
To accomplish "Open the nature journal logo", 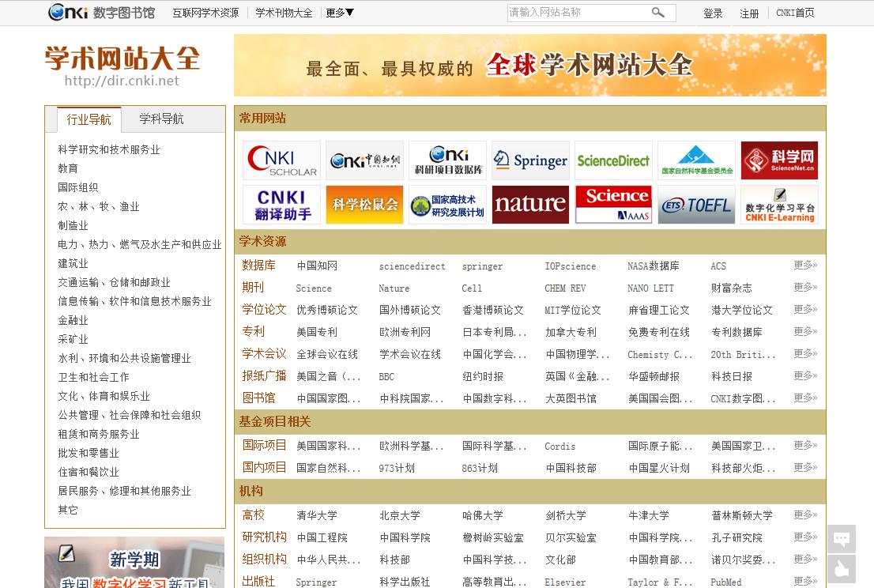I will click(x=530, y=205).
